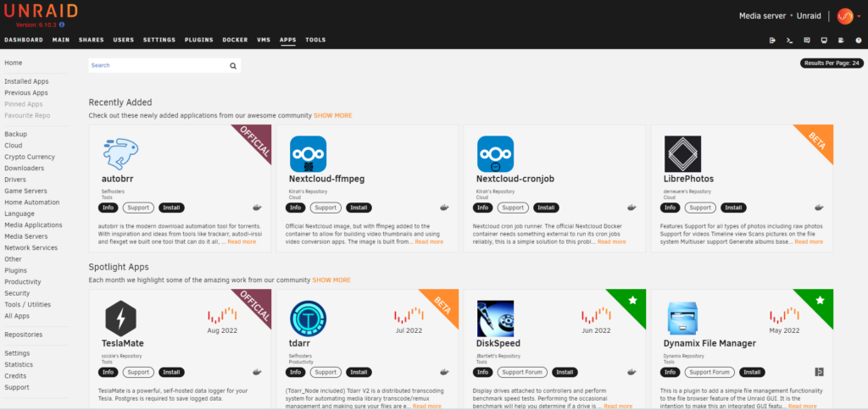Select Game Servers category
This screenshot has width=868, height=410.
pyautogui.click(x=25, y=191)
